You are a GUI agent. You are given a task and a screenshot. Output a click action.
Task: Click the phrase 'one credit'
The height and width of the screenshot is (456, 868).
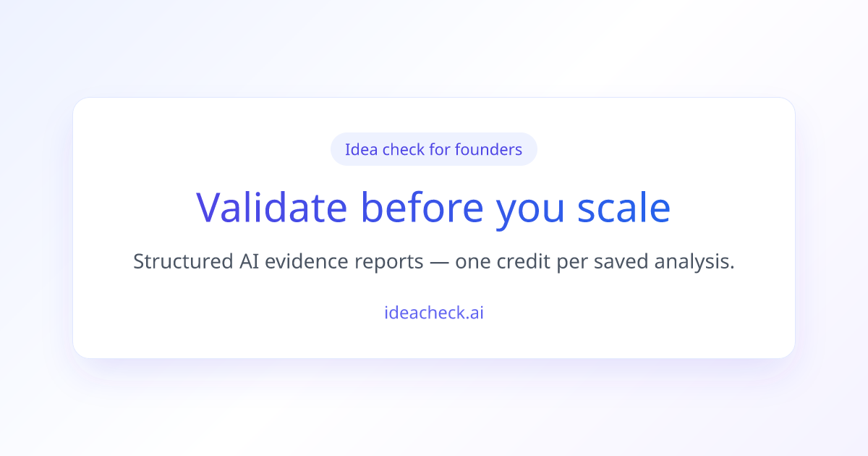[503, 262]
